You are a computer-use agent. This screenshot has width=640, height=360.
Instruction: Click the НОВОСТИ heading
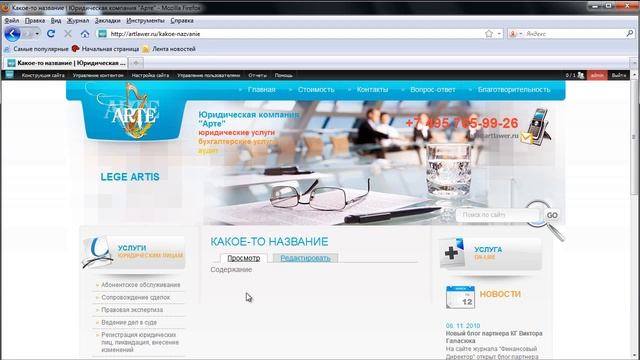tap(500, 294)
